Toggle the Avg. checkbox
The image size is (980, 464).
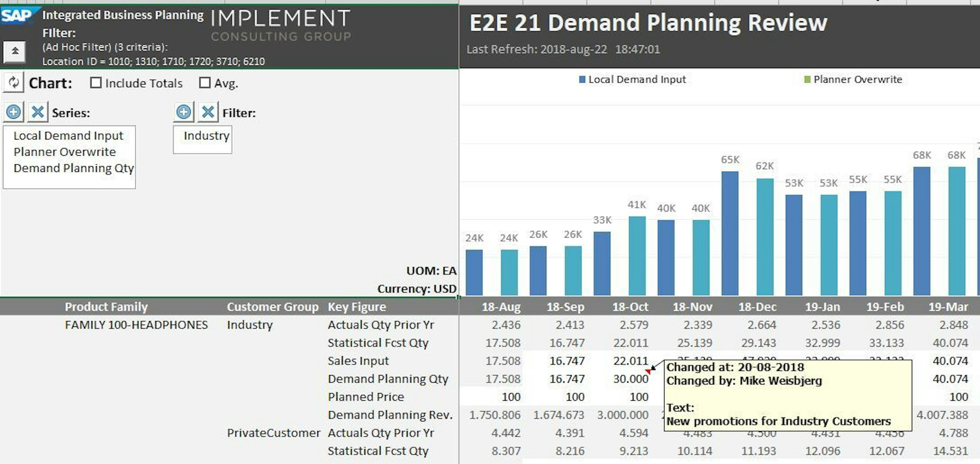tap(205, 83)
